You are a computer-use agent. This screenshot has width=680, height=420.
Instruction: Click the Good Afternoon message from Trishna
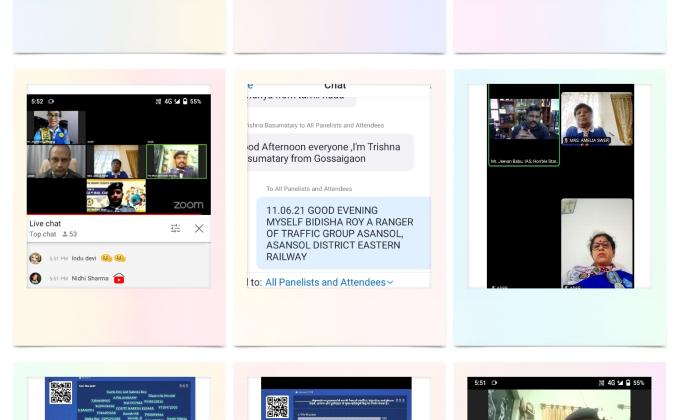(328, 152)
